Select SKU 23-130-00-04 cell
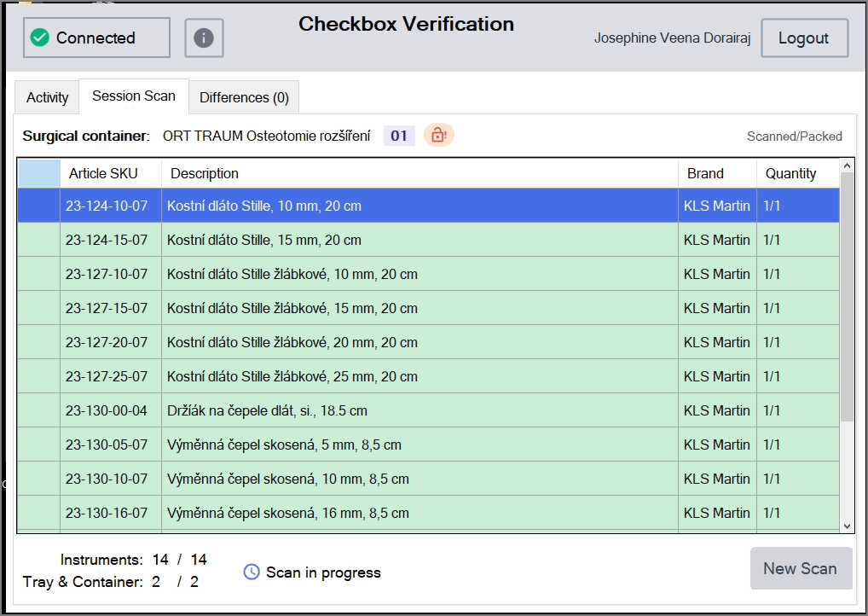 (111, 410)
